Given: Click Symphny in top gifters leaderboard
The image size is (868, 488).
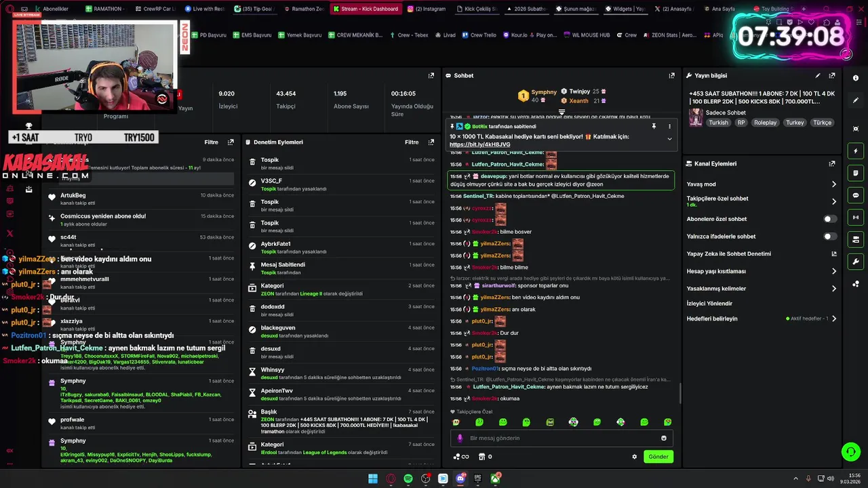Looking at the screenshot, I should [543, 92].
